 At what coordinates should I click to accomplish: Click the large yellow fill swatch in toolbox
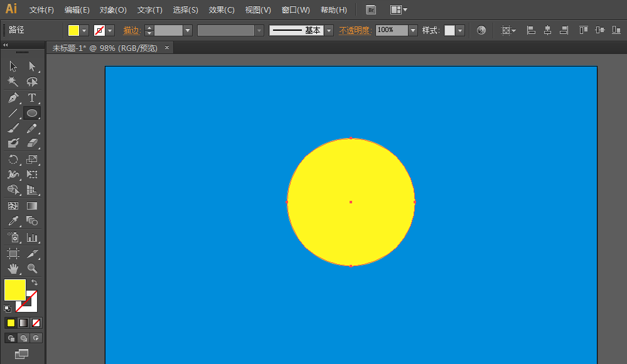14,289
